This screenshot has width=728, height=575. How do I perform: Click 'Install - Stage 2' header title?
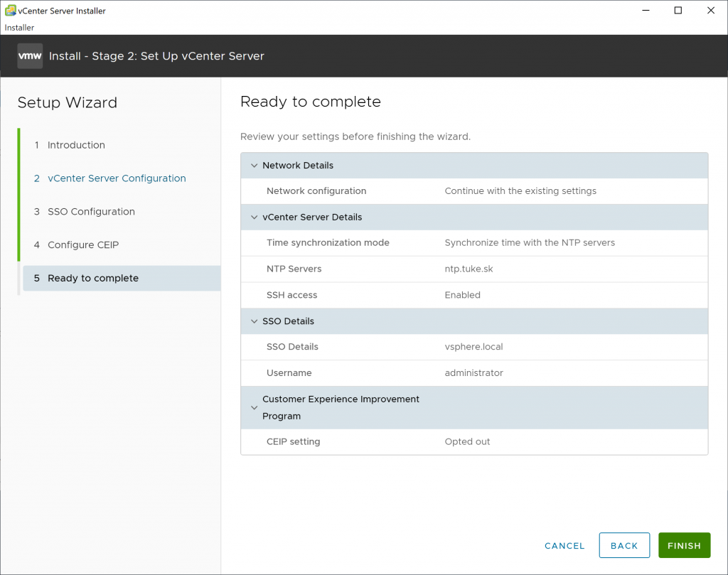click(x=156, y=56)
